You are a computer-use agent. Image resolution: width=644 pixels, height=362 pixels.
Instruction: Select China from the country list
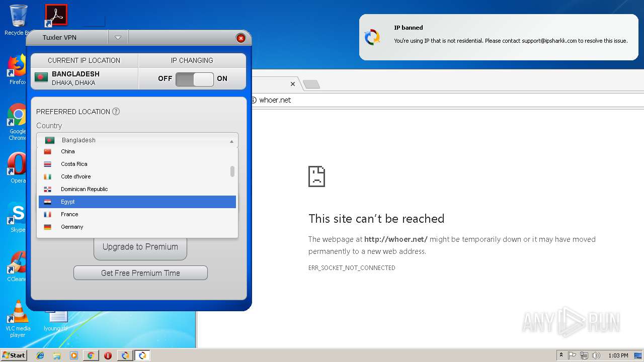tap(137, 151)
